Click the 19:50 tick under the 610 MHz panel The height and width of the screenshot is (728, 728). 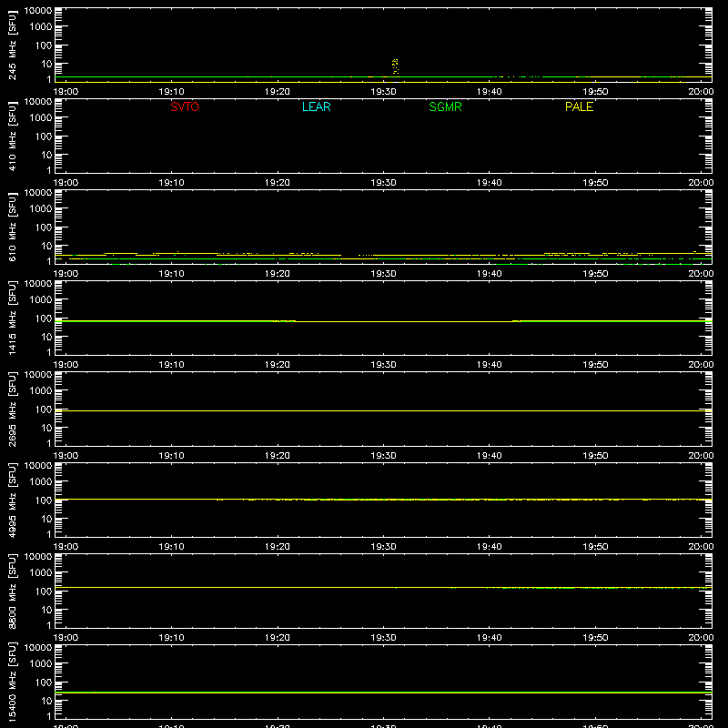[595, 274]
